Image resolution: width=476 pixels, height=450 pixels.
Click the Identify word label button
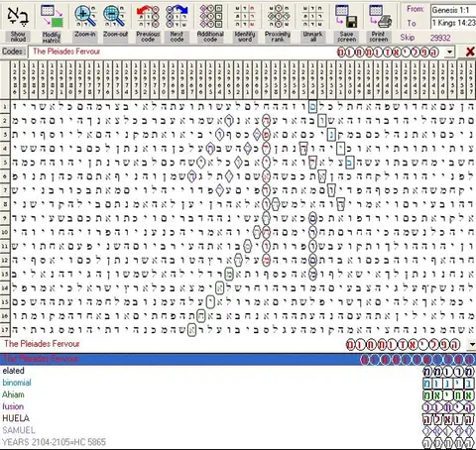pos(245,37)
